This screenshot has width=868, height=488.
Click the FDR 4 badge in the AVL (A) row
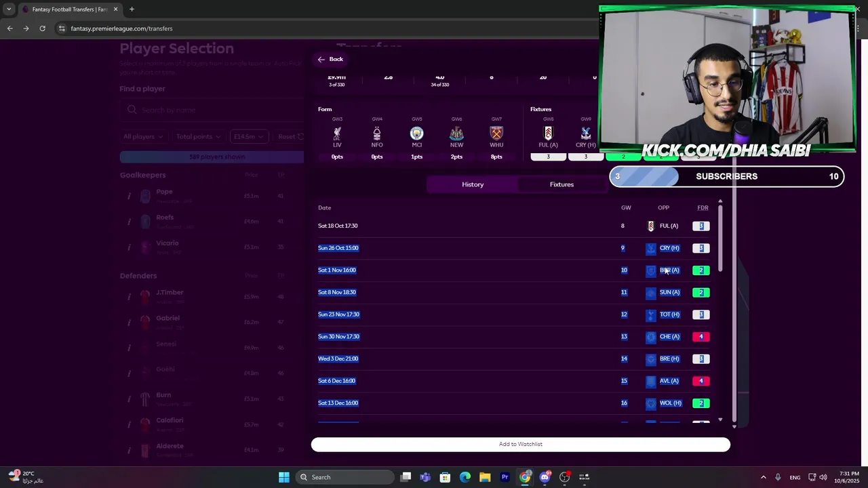(701, 381)
